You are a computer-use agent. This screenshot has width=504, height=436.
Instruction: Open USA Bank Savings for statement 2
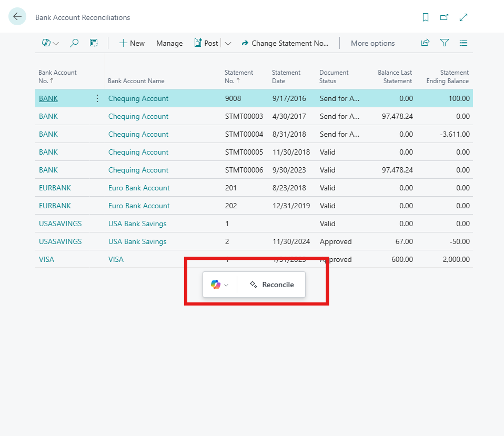(137, 241)
